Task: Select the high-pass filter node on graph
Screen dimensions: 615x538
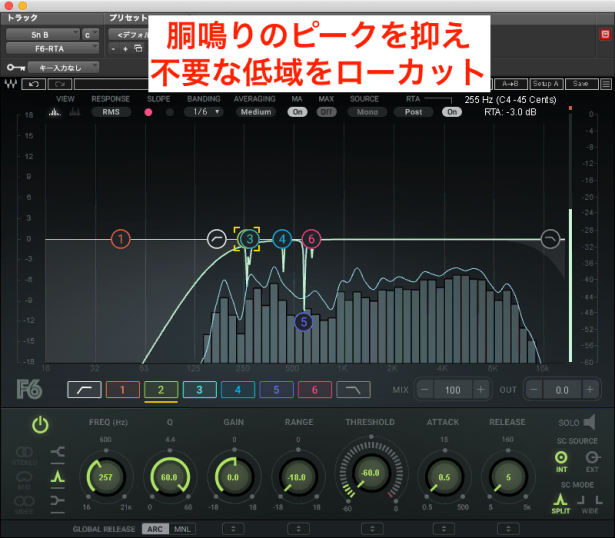Action: pos(217,239)
